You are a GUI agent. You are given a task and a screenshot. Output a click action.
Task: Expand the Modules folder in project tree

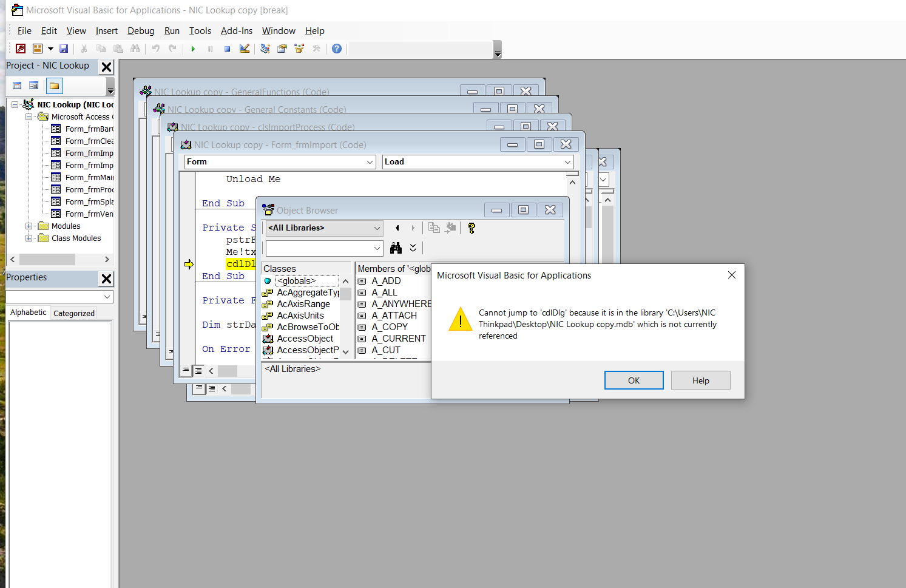point(29,226)
